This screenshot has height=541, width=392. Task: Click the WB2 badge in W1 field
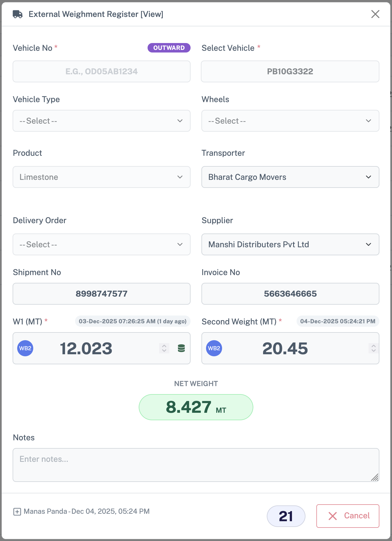coord(25,348)
